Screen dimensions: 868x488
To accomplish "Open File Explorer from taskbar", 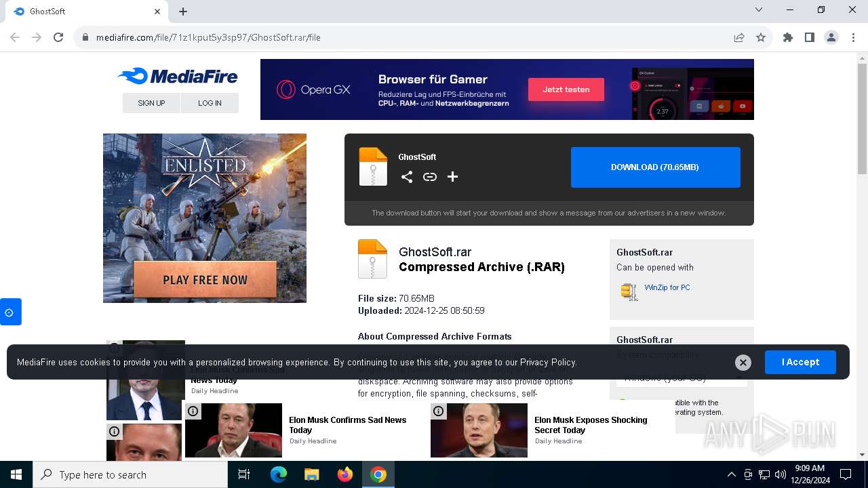I will click(x=311, y=474).
